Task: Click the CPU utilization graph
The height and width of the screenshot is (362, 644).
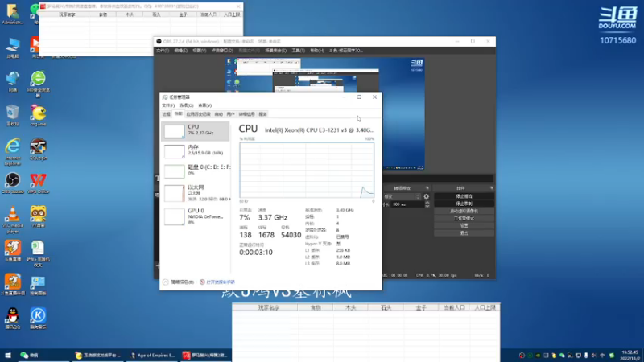Action: 307,171
